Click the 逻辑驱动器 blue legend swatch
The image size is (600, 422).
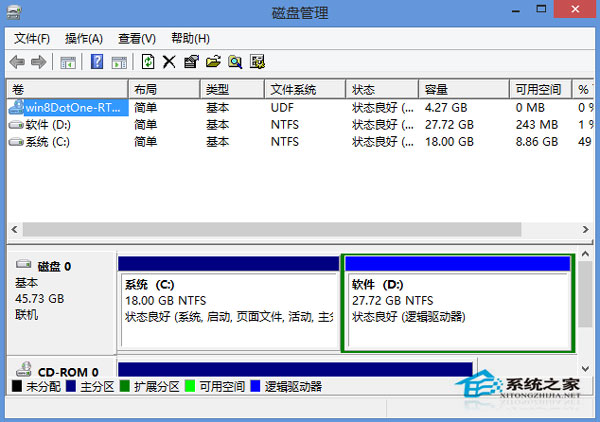(255, 386)
